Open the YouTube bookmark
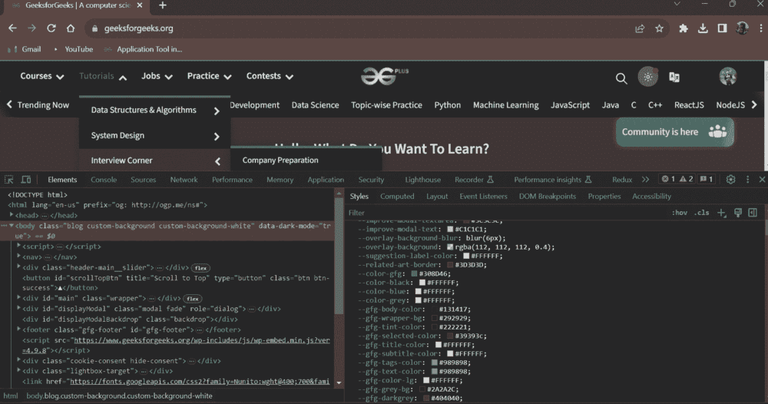This screenshot has width=768, height=404. point(73,49)
